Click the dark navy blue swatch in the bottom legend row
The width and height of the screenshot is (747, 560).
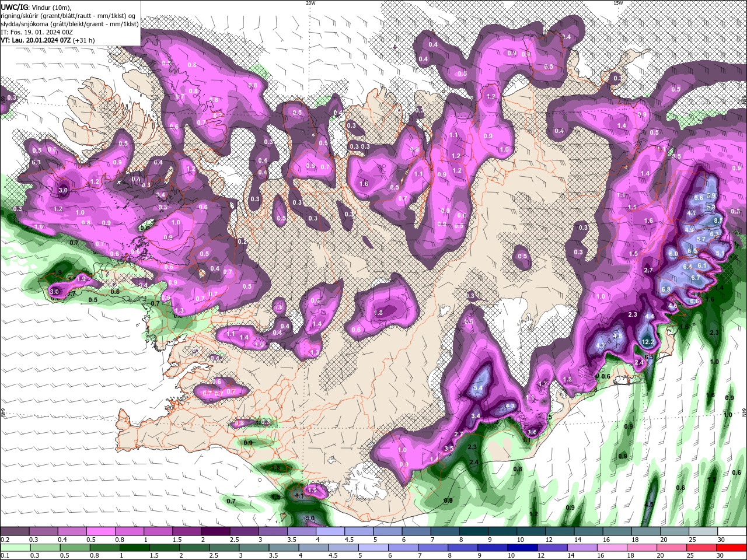pos(522,548)
